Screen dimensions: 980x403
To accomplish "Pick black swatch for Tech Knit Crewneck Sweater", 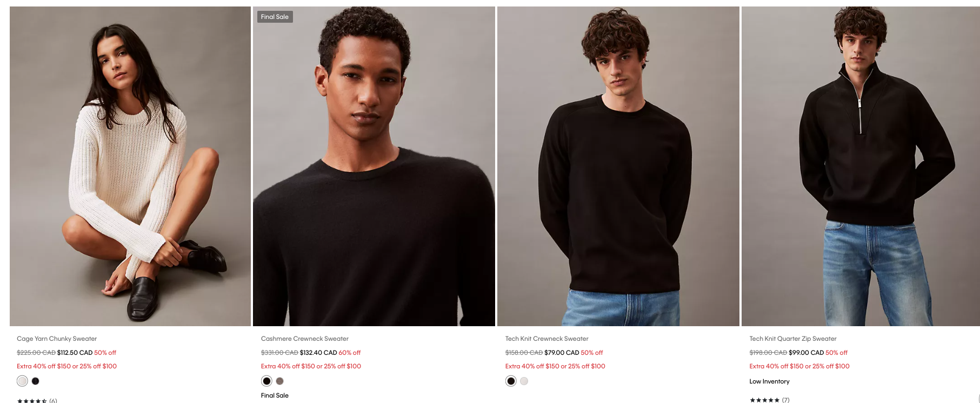I will coord(511,381).
